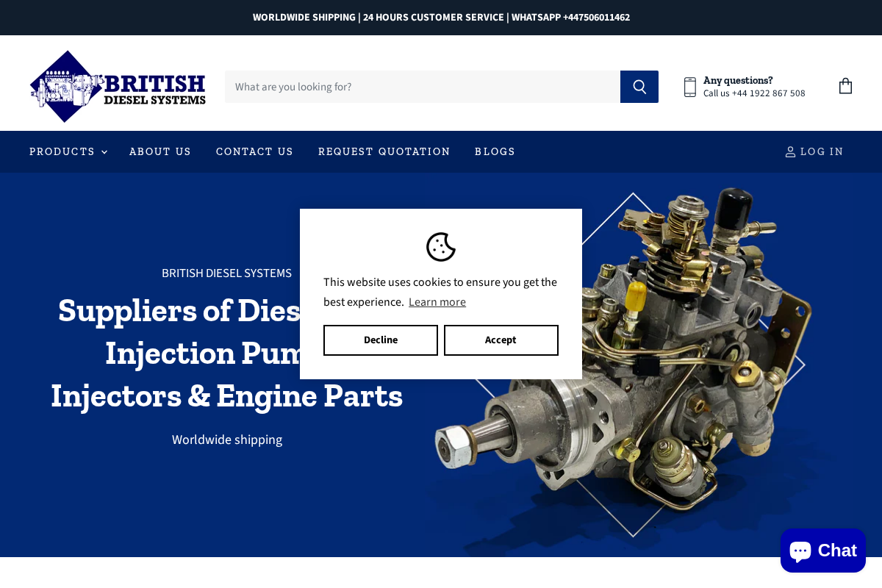Click the cookie icon in the dialog
Screen dimensions: 882x588
(x=441, y=247)
